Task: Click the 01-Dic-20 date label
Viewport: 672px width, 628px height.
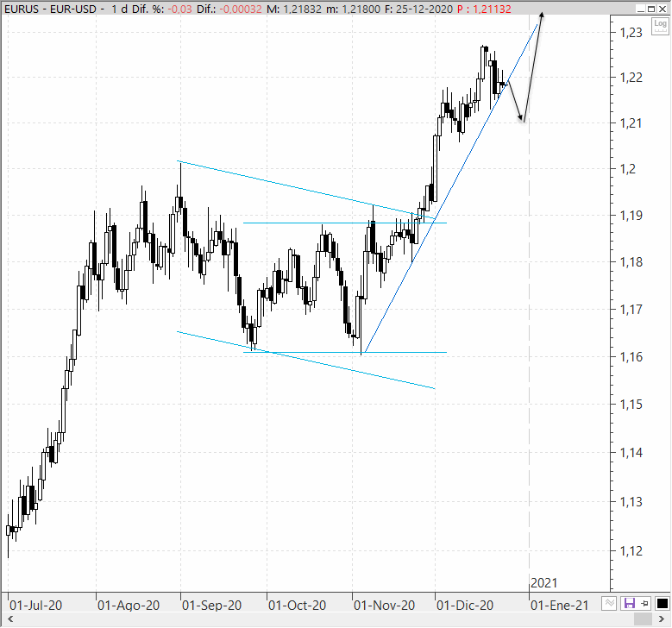Action: [x=465, y=606]
